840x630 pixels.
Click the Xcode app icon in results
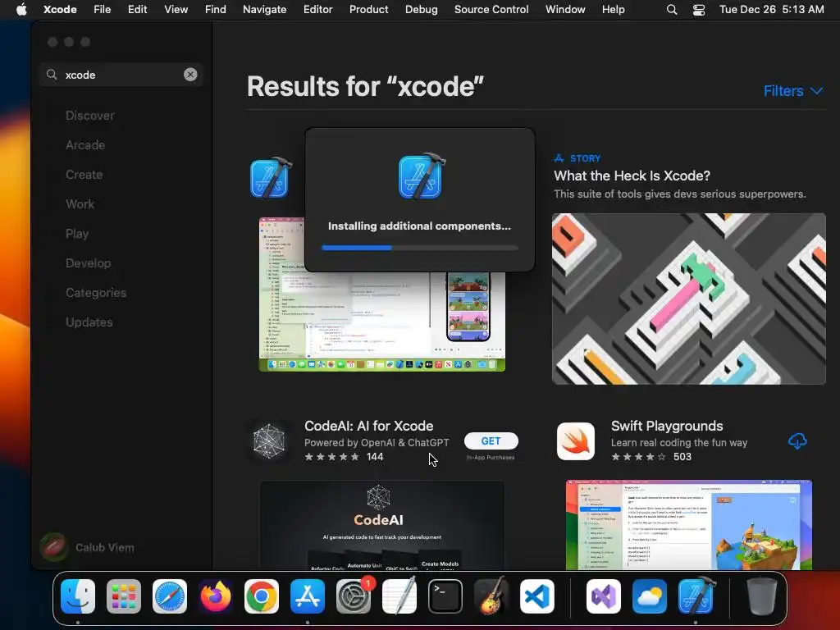(x=270, y=178)
